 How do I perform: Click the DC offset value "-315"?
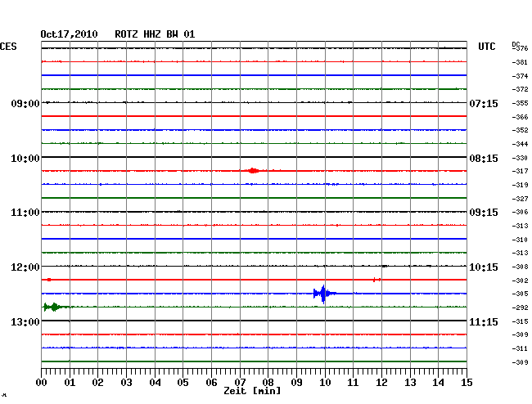520,321
